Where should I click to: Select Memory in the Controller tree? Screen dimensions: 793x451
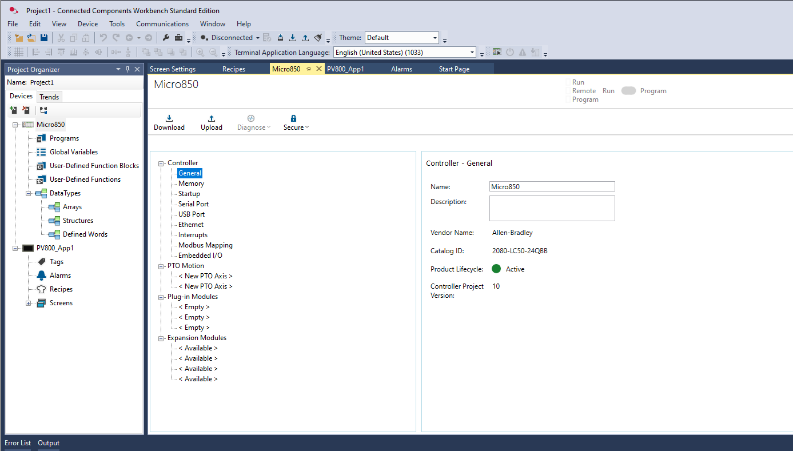191,184
